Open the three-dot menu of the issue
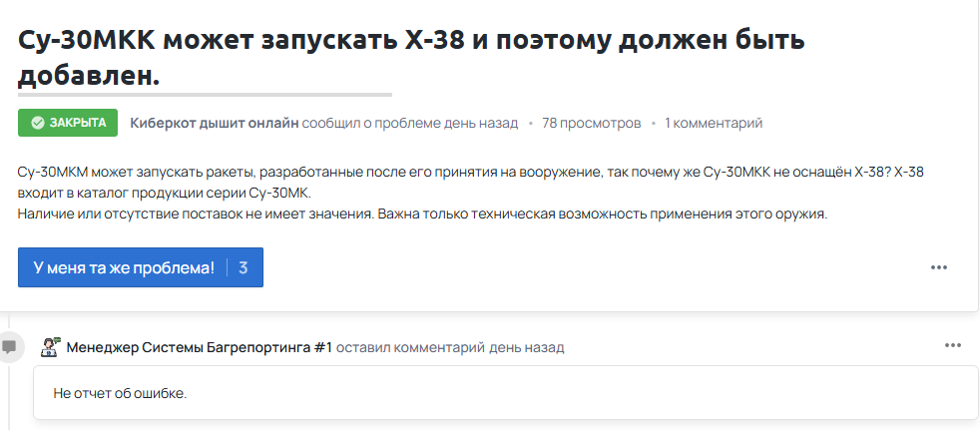The height and width of the screenshot is (430, 980). (x=938, y=267)
